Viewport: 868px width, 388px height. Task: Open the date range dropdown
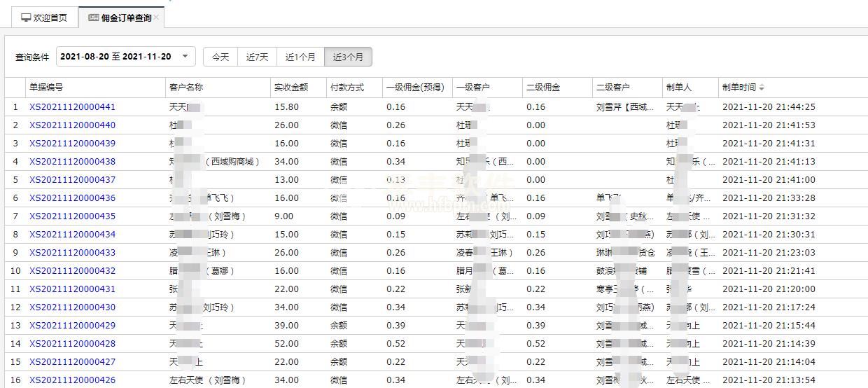[185, 57]
